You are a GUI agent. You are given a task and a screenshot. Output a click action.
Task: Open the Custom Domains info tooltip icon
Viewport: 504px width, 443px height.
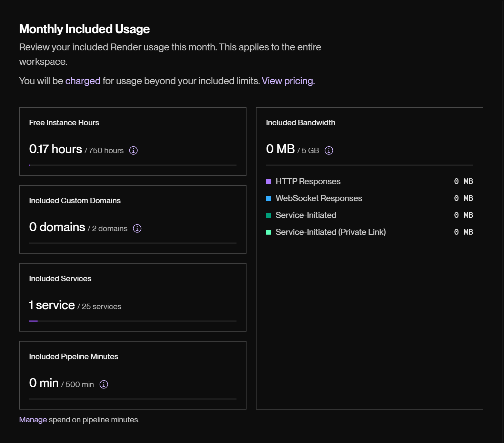[x=137, y=228]
